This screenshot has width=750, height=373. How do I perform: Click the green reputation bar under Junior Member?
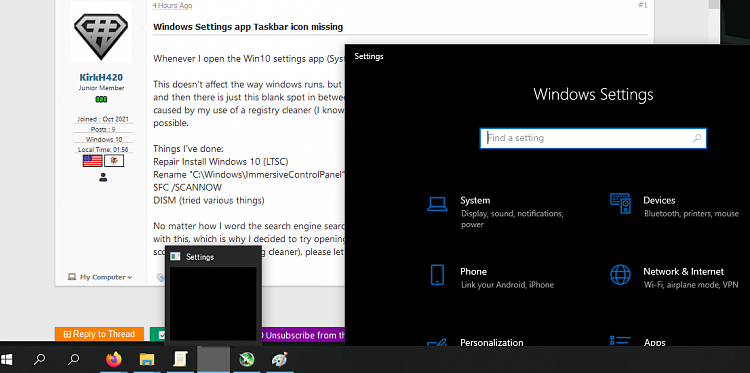tap(101, 99)
